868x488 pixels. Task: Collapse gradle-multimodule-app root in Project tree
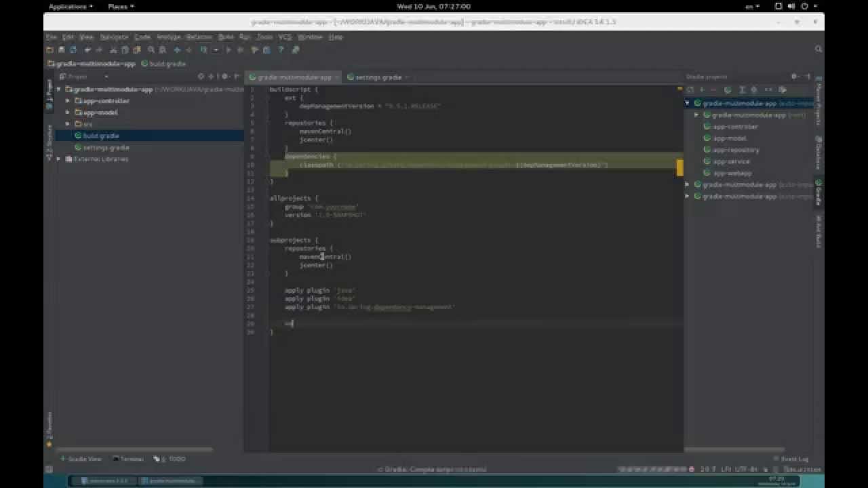click(x=59, y=89)
